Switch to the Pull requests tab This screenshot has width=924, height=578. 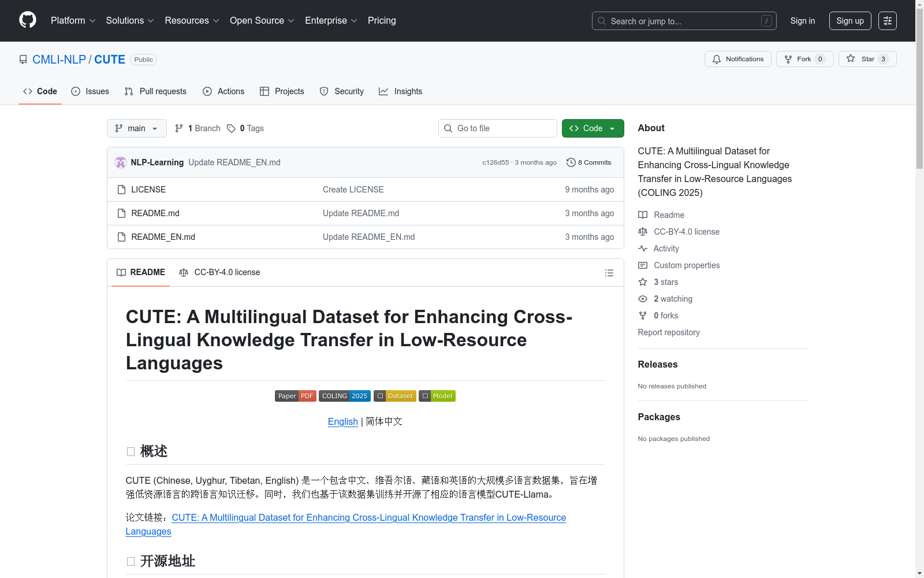tap(155, 91)
